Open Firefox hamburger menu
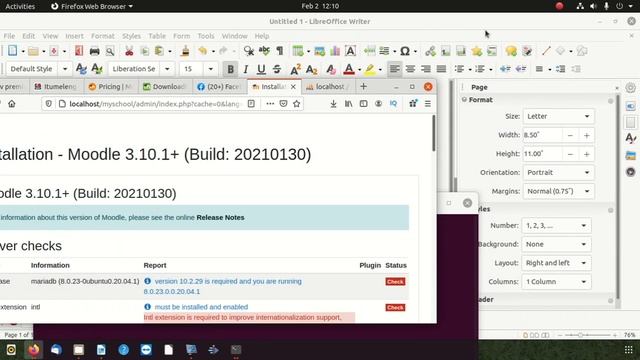This screenshot has height=360, width=640. [x=427, y=104]
